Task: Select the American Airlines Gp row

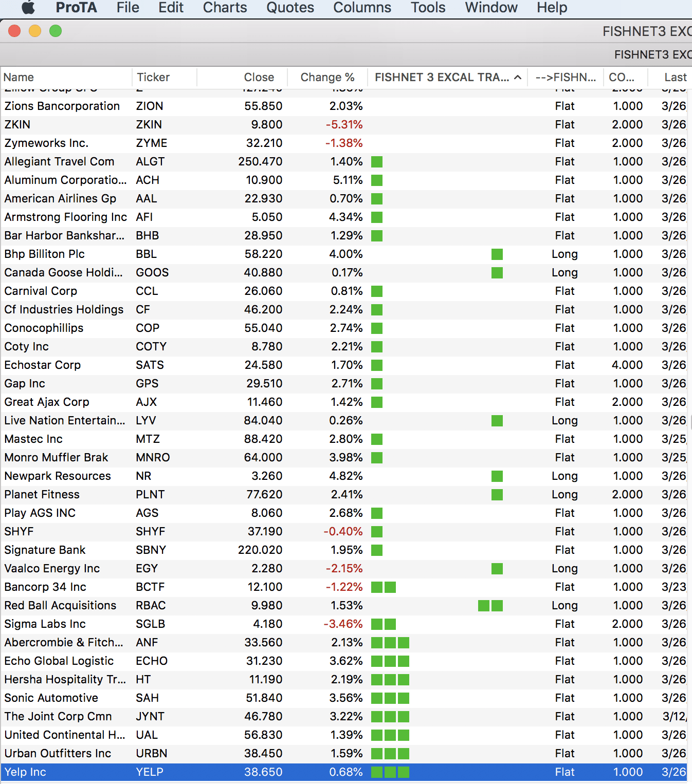Action: tap(344, 199)
